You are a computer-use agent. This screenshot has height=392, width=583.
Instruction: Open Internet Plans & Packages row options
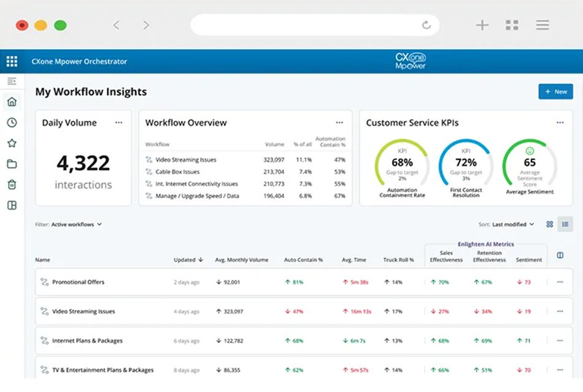tap(560, 340)
